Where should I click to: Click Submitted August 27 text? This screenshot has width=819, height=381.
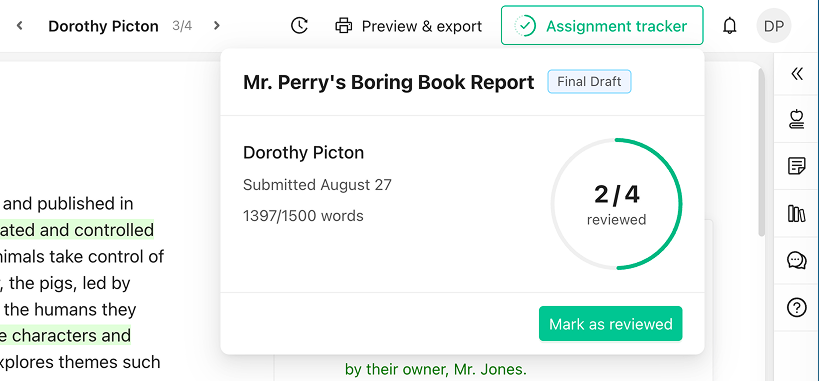coord(317,185)
